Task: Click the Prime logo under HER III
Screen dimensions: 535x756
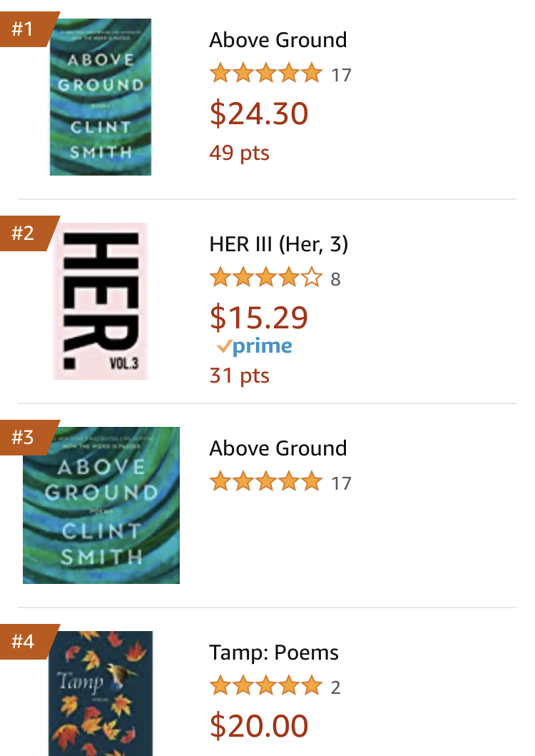Action: [255, 347]
